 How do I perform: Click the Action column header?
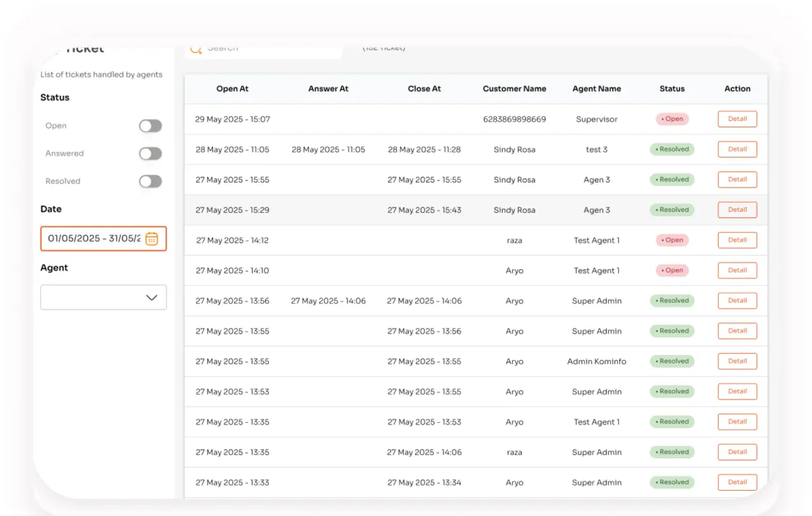tap(737, 89)
